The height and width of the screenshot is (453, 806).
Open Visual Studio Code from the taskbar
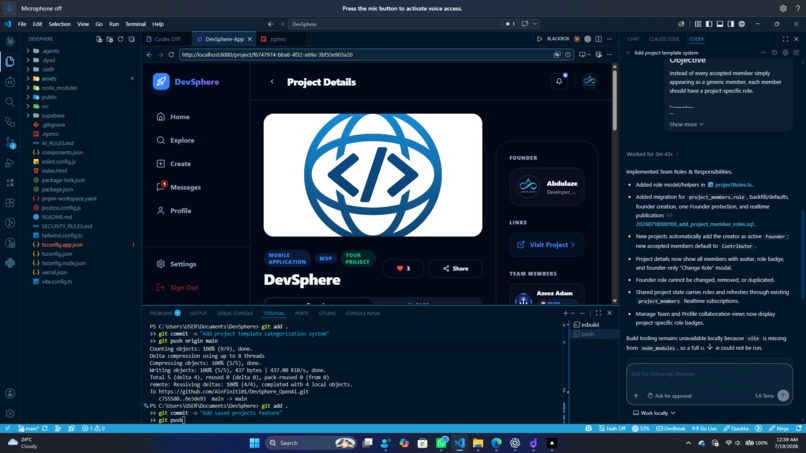tap(460, 443)
